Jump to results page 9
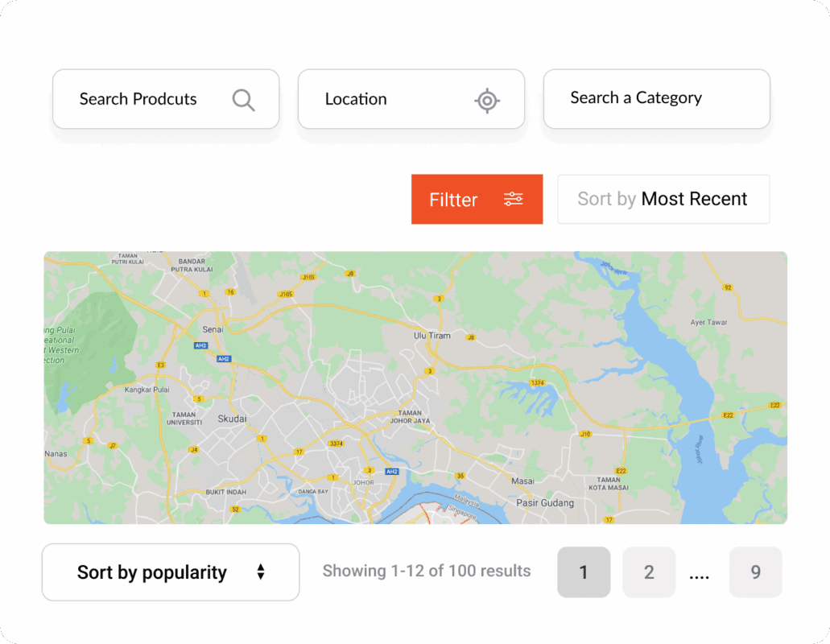830x644 pixels. click(755, 572)
